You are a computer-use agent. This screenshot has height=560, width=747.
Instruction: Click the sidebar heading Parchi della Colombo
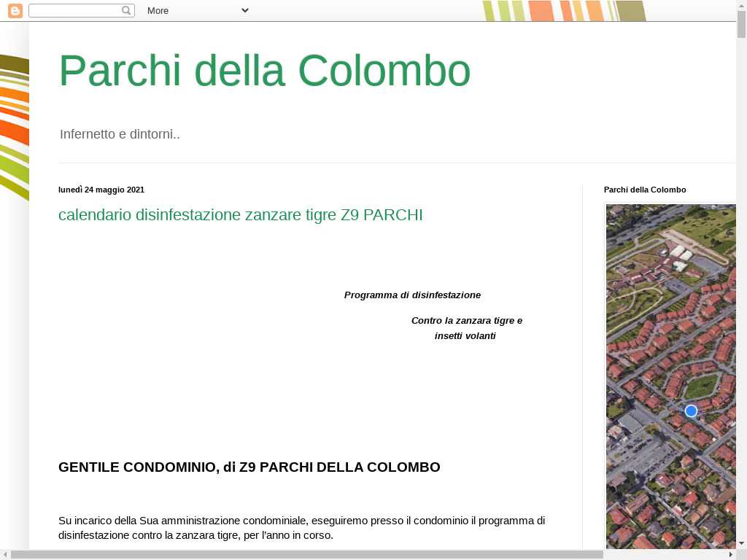(x=645, y=190)
